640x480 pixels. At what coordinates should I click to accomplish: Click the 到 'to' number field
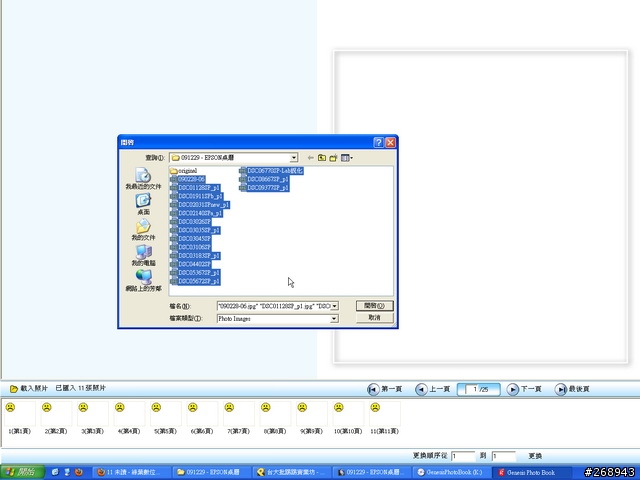pyautogui.click(x=504, y=456)
